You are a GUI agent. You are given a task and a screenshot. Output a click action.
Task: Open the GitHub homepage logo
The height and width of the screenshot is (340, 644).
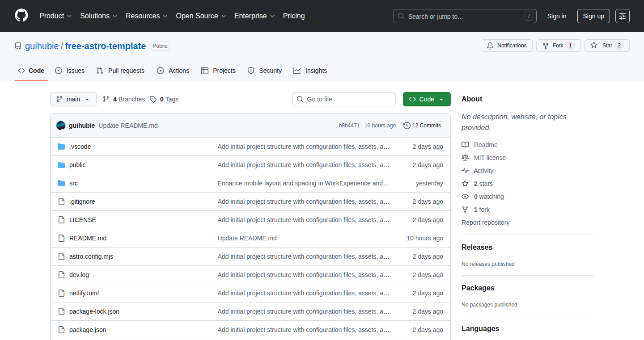pyautogui.click(x=21, y=16)
